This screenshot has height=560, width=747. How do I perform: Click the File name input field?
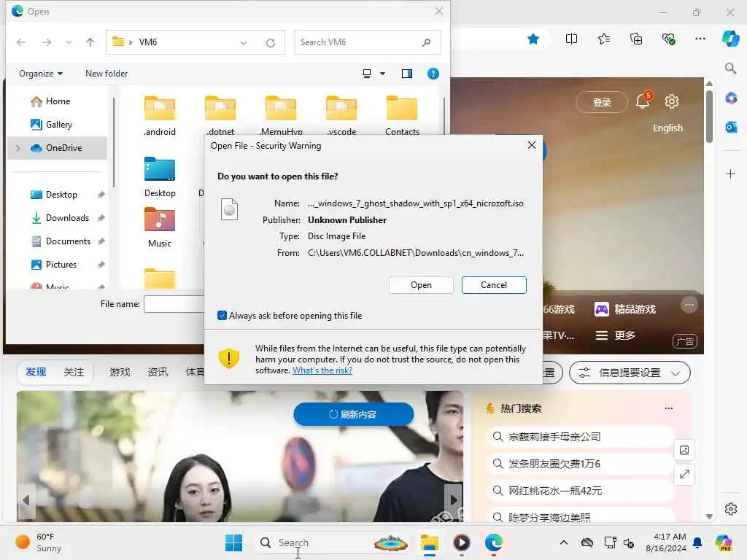click(x=174, y=304)
